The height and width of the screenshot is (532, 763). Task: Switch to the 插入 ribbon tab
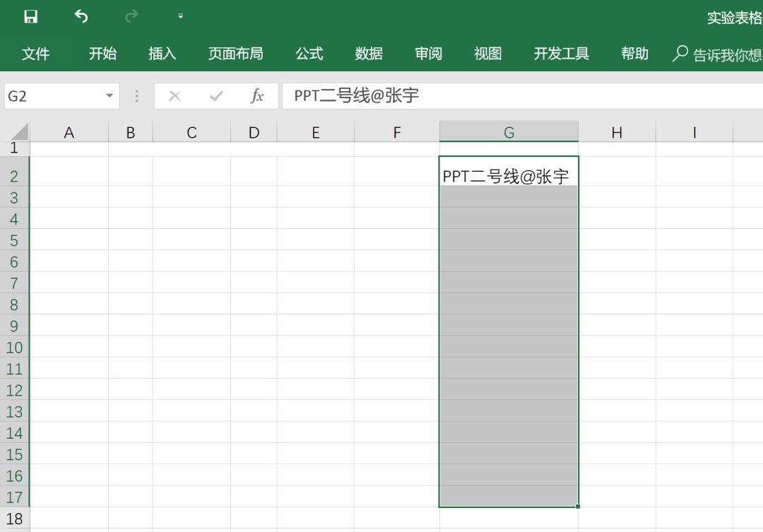162,54
